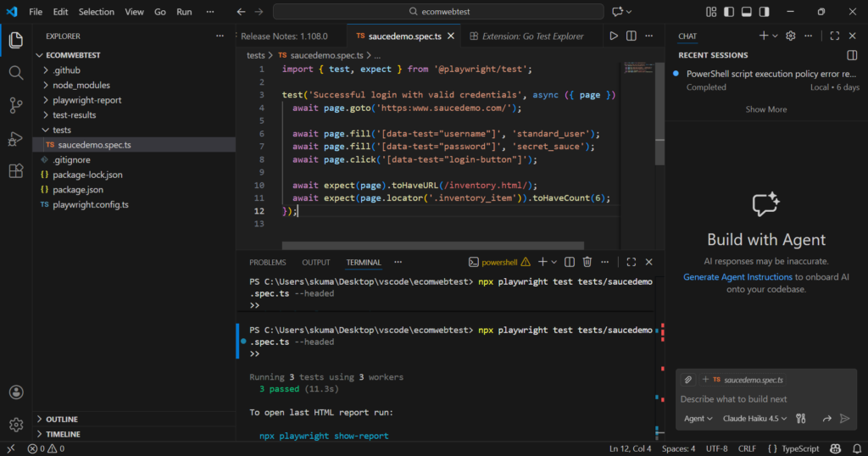The width and height of the screenshot is (868, 456).
Task: Kill the terminal with the trash icon
Action: [x=587, y=263]
